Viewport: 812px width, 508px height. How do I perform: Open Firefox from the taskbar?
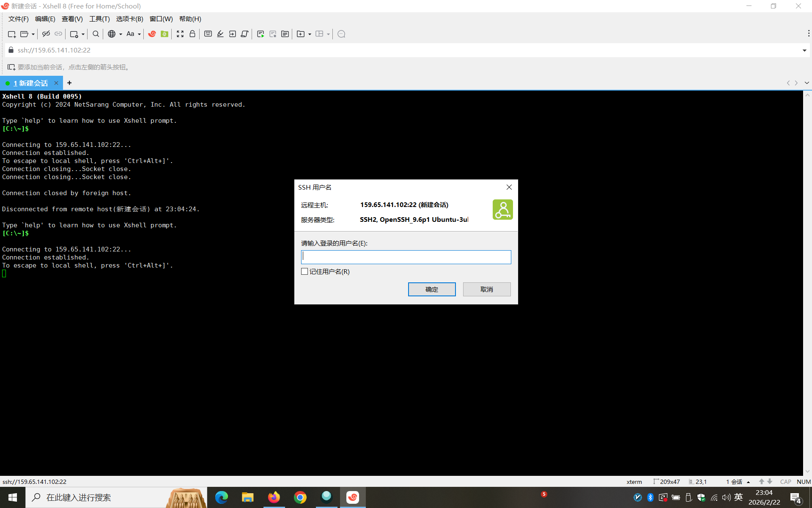coord(274,497)
